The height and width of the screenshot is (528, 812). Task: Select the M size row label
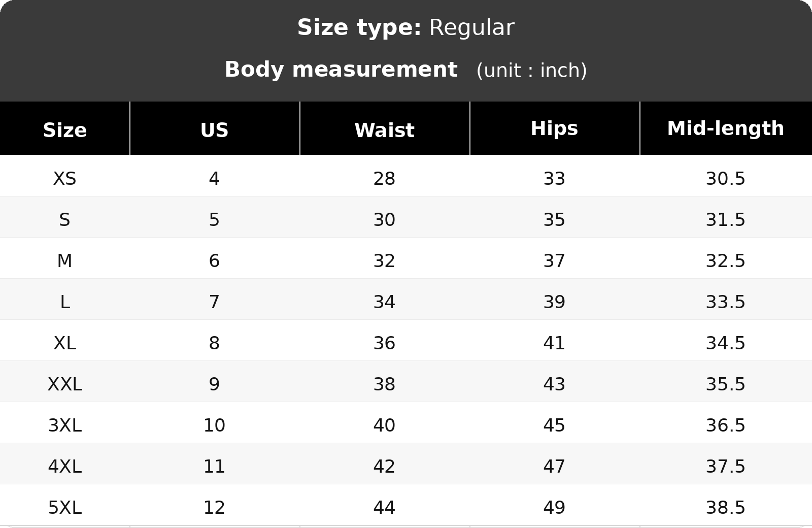[64, 261]
